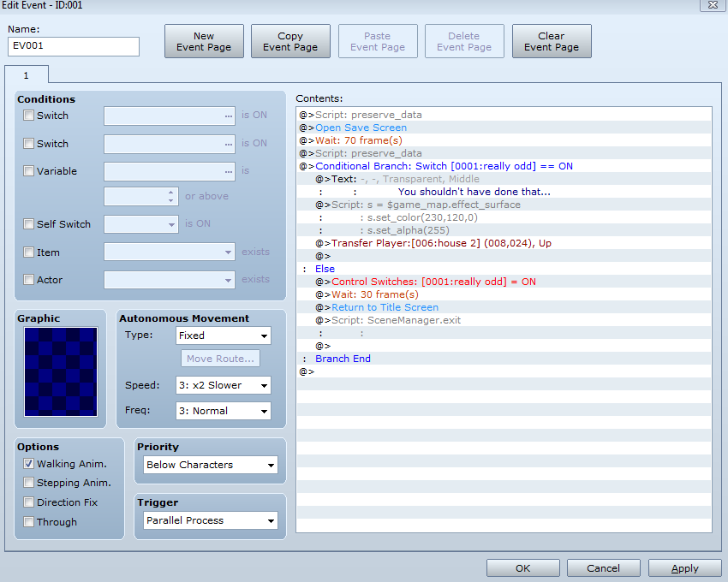Click the Variable condition ellipsis button
Viewport: 728px width, 582px height.
[x=228, y=172]
